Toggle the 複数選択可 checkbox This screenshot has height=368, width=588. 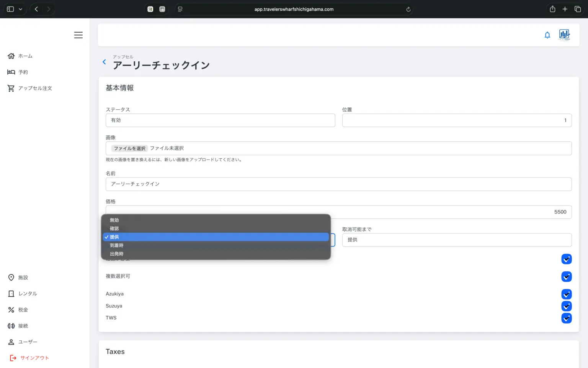[x=566, y=276]
